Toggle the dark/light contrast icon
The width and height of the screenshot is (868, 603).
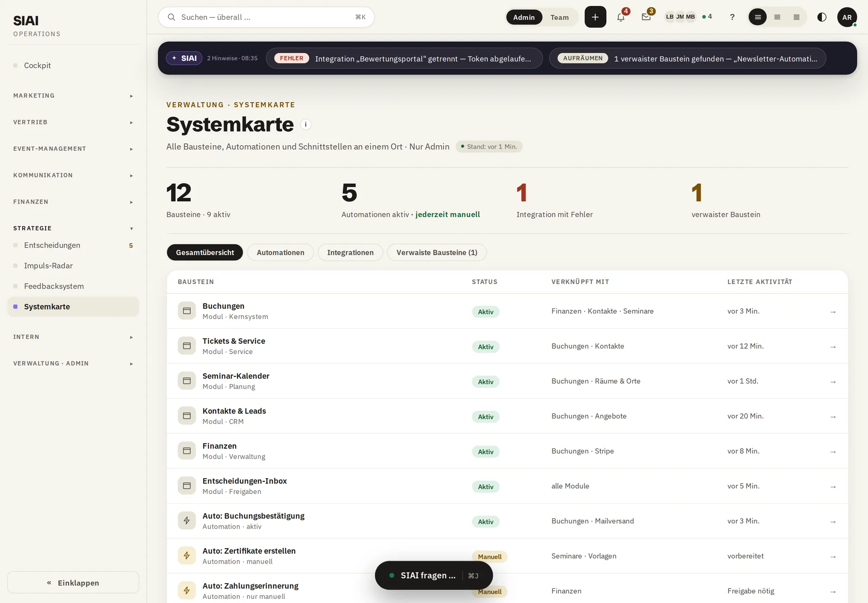pos(821,17)
